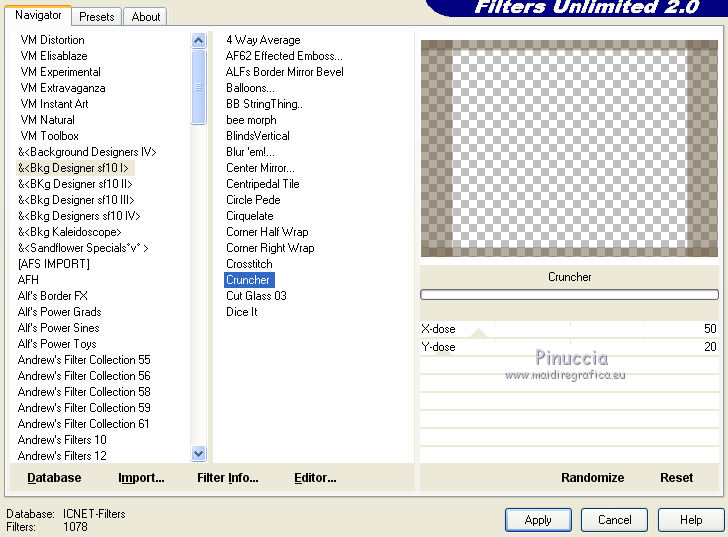Select Alf's Power Sines category
The width and height of the screenshot is (728, 537).
(58, 328)
